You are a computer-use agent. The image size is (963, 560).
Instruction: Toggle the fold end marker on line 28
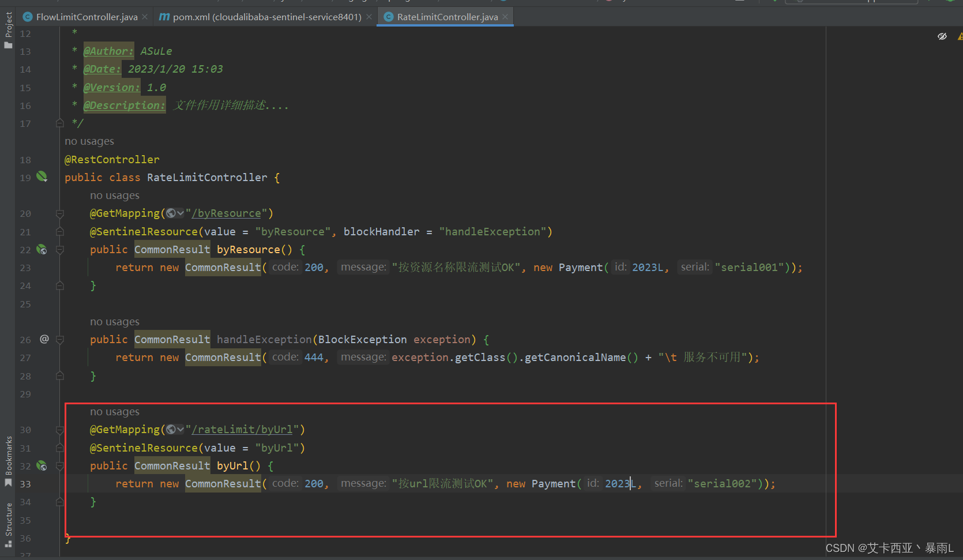coord(60,375)
